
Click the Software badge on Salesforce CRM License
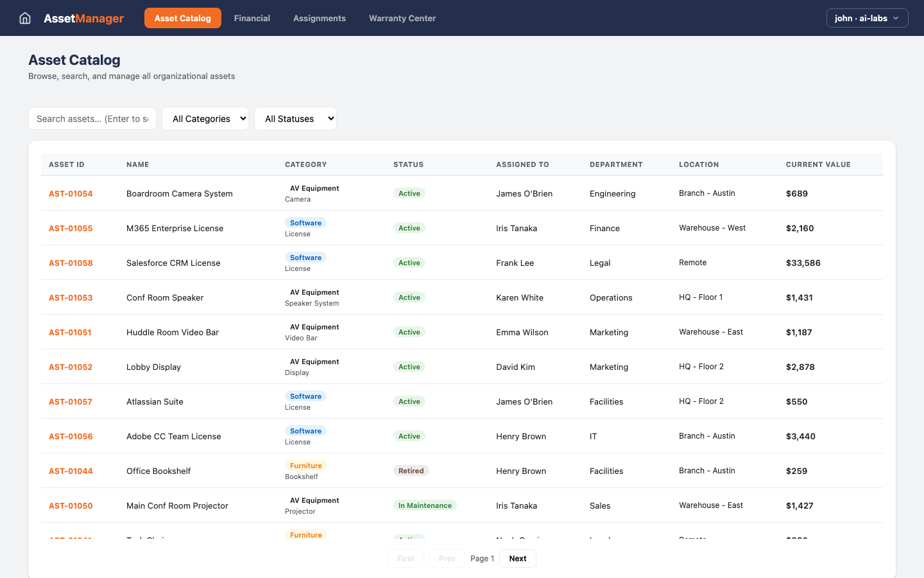[305, 257]
